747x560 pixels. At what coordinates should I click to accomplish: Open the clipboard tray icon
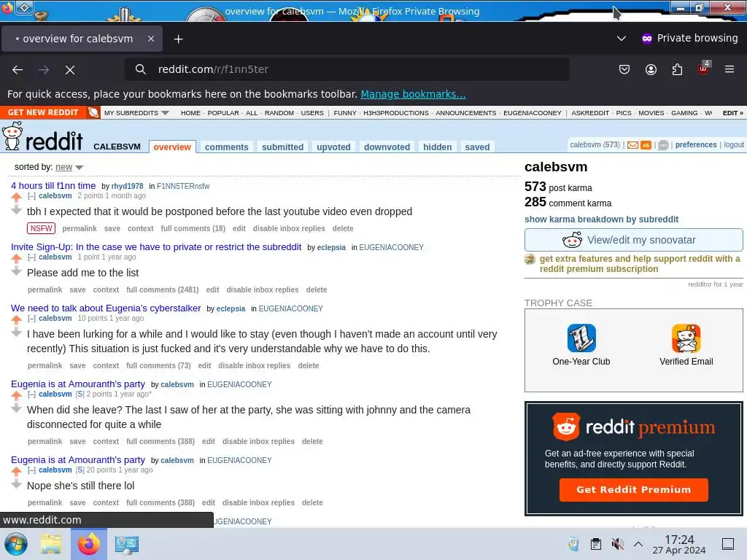(595, 544)
